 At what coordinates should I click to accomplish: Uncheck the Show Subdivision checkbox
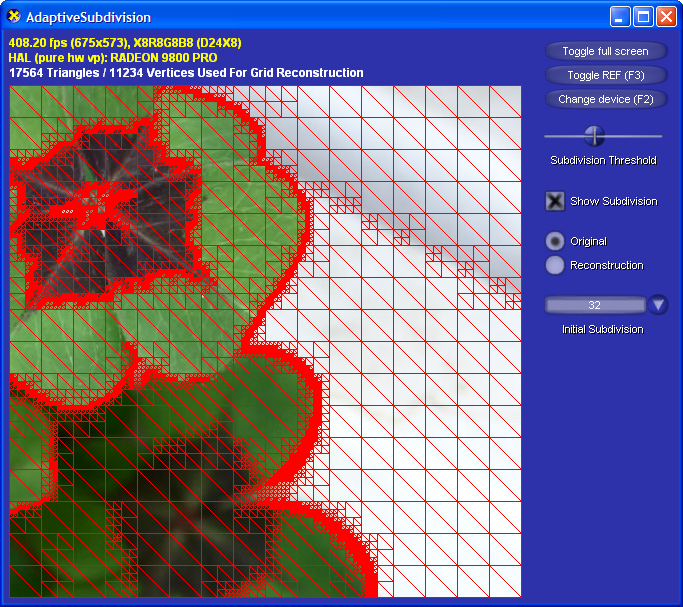tap(555, 201)
